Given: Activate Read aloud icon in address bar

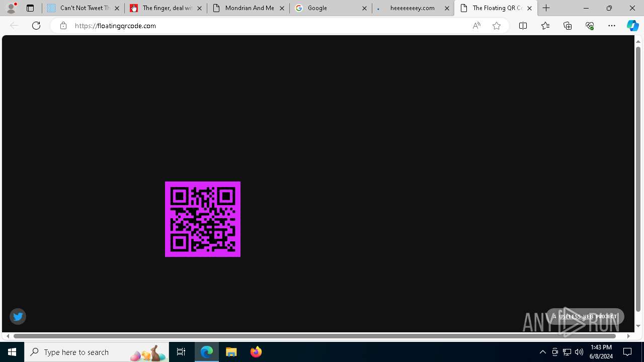Looking at the screenshot, I should click(476, 26).
